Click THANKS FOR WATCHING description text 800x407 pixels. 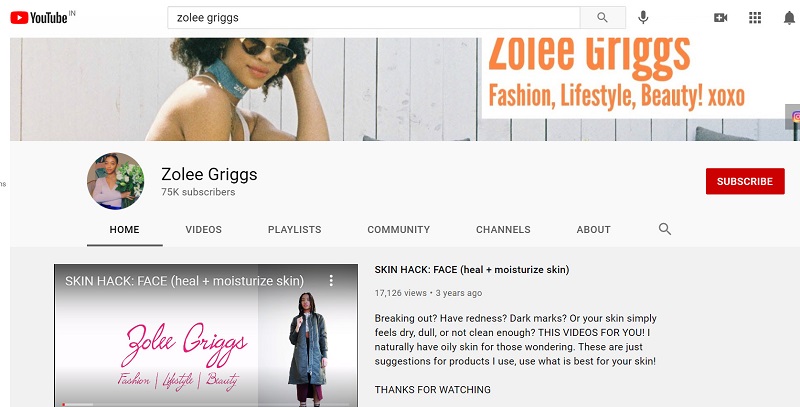433,390
